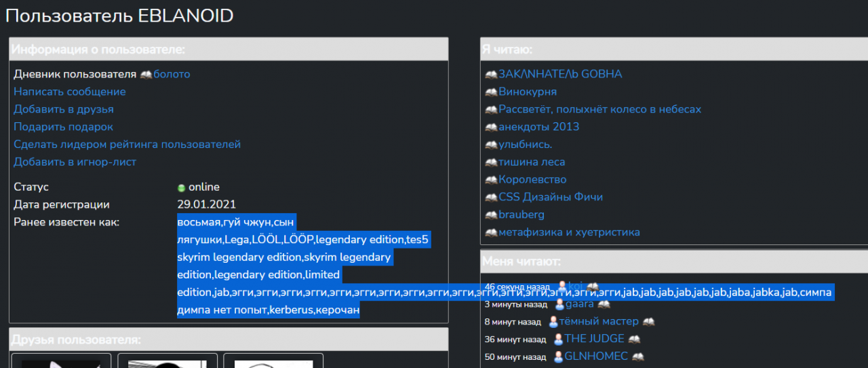Open GLNHOMEC user profile
Image resolution: width=868 pixels, height=368 pixels.
tap(595, 356)
